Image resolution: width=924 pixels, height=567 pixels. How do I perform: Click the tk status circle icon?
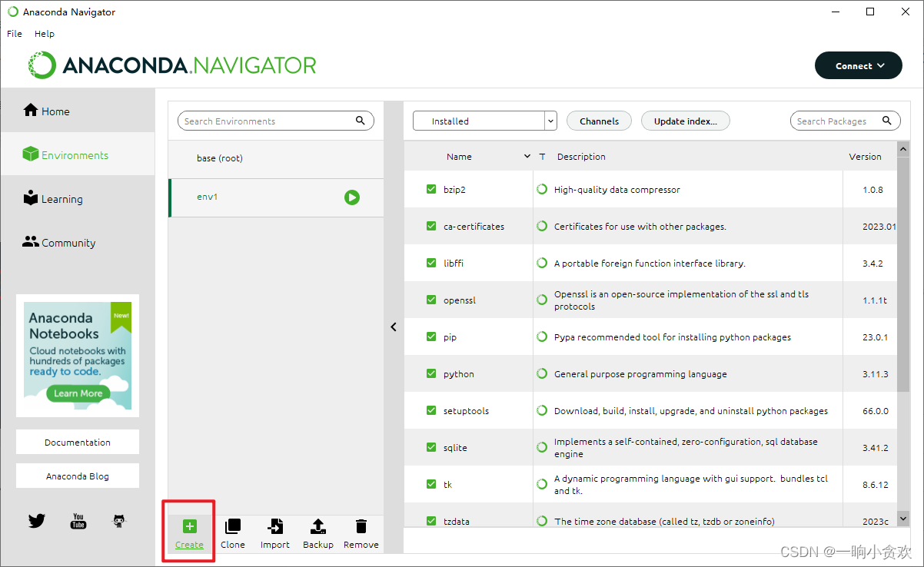click(542, 484)
